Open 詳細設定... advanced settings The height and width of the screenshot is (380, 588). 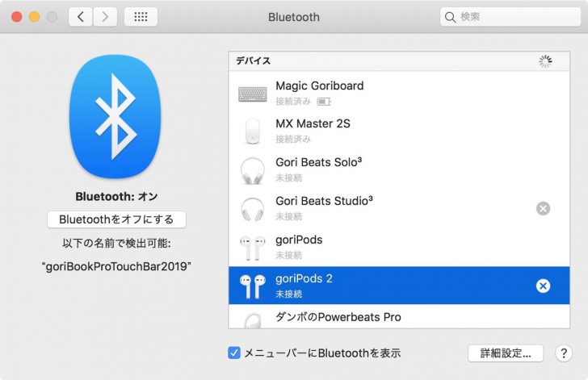[506, 353]
